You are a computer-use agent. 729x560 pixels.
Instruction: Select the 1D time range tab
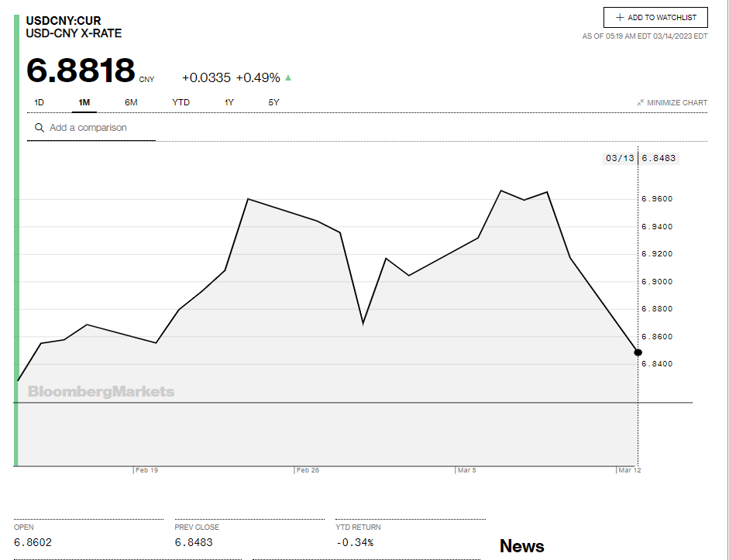[x=40, y=102]
